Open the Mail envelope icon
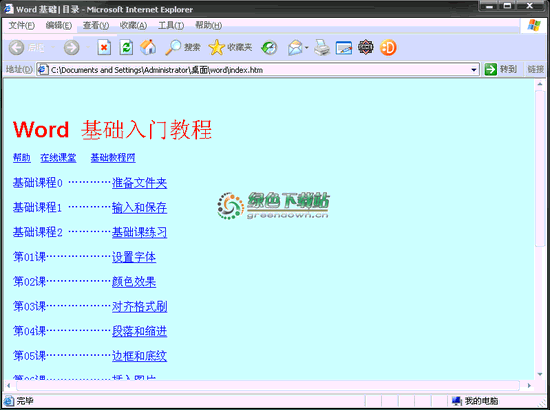 295,48
